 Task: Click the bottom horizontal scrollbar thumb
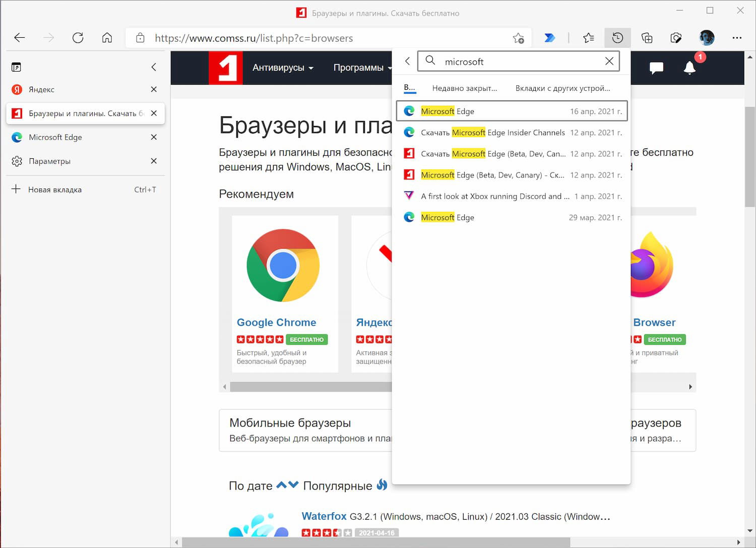point(376,542)
